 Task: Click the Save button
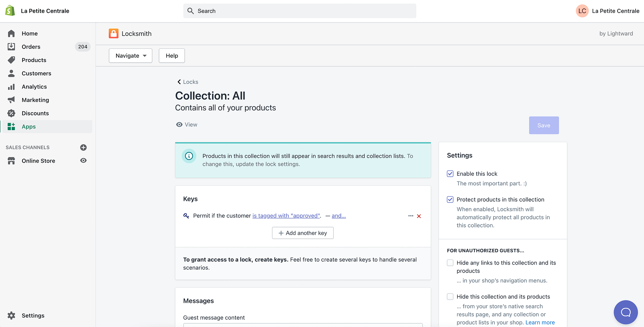(544, 125)
